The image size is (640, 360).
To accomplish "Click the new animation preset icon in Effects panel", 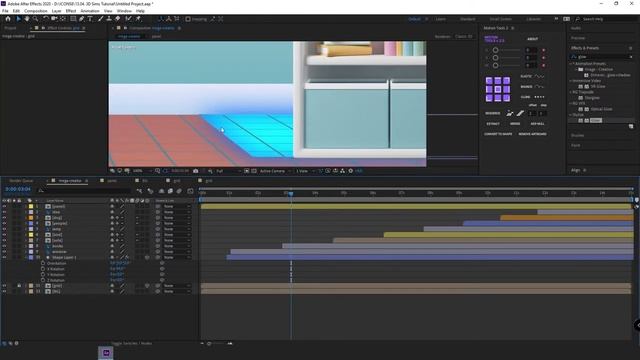I will [631, 127].
